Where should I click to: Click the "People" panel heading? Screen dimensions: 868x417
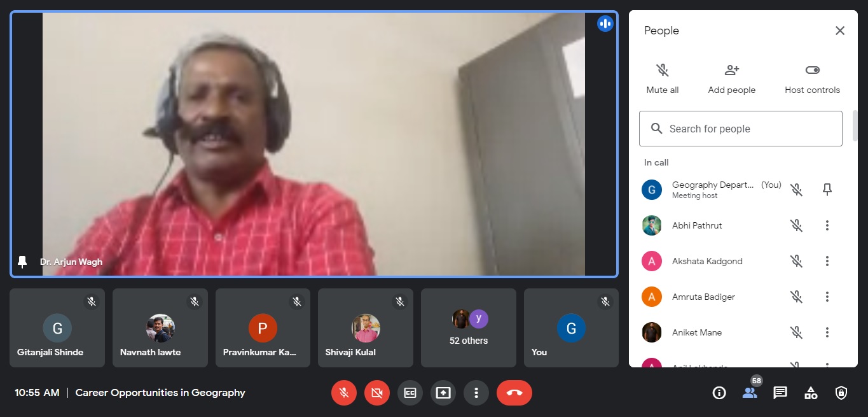[x=661, y=31]
